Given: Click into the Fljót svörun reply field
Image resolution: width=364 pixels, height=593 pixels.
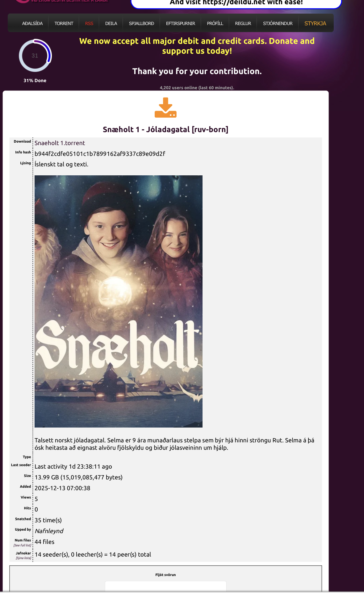Looking at the screenshot, I should click(x=166, y=586).
